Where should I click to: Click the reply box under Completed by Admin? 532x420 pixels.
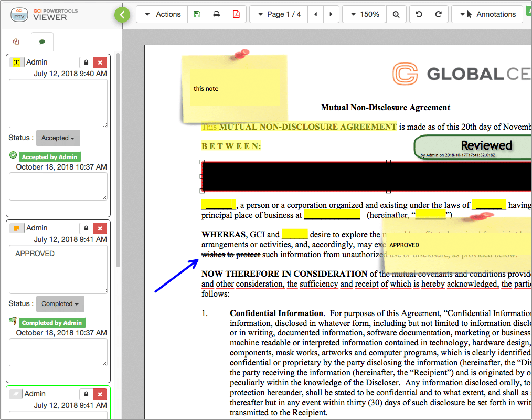coord(58,352)
